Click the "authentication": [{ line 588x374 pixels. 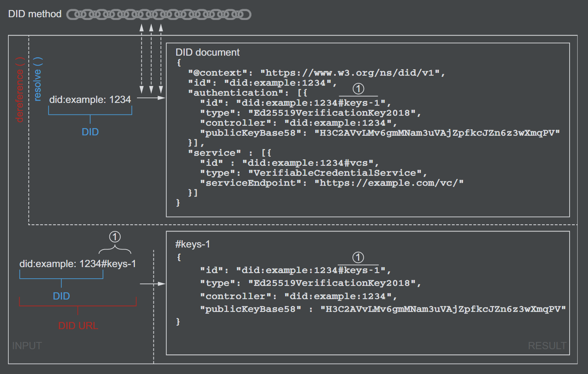[248, 92]
